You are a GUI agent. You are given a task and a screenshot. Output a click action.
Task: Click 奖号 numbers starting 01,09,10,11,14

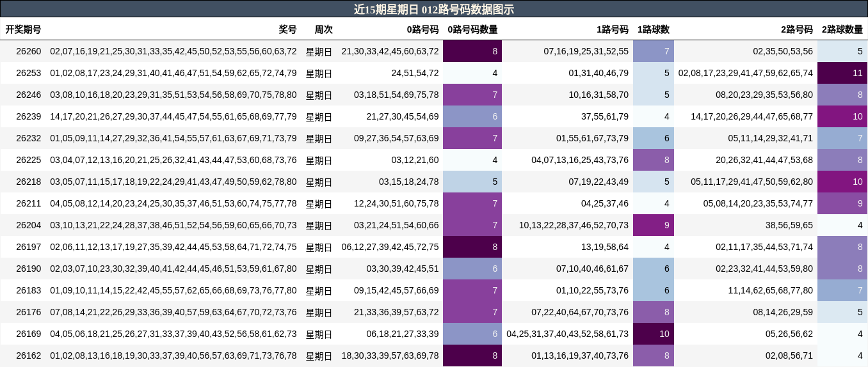pyautogui.click(x=173, y=290)
